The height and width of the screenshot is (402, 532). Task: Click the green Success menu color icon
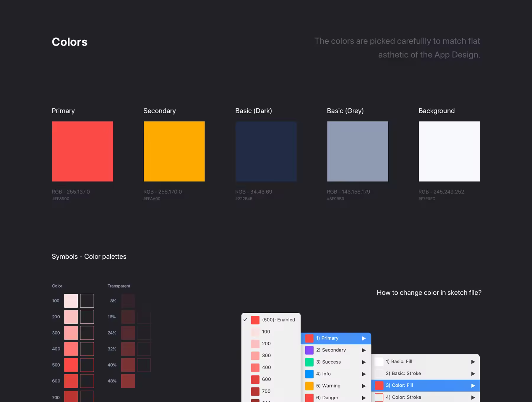click(309, 362)
